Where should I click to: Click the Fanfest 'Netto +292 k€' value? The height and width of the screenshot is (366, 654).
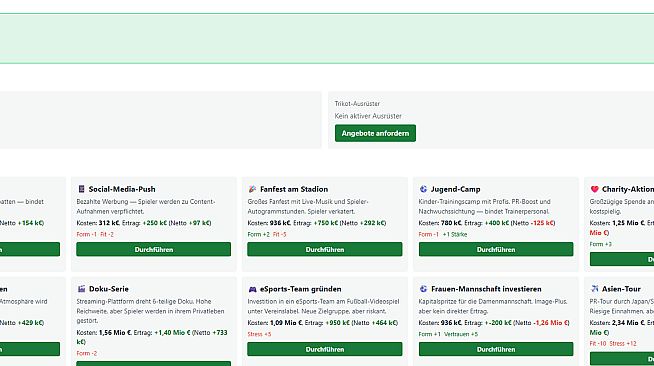tap(362, 223)
